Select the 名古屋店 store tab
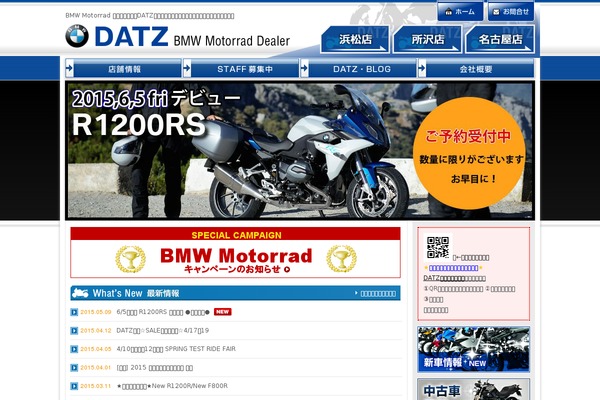This screenshot has height=400, width=600. [500, 39]
